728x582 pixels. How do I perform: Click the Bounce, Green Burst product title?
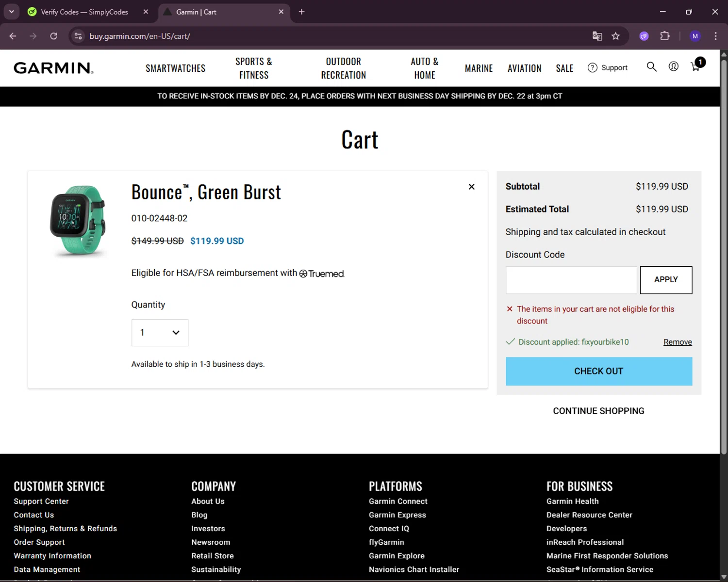tap(206, 192)
